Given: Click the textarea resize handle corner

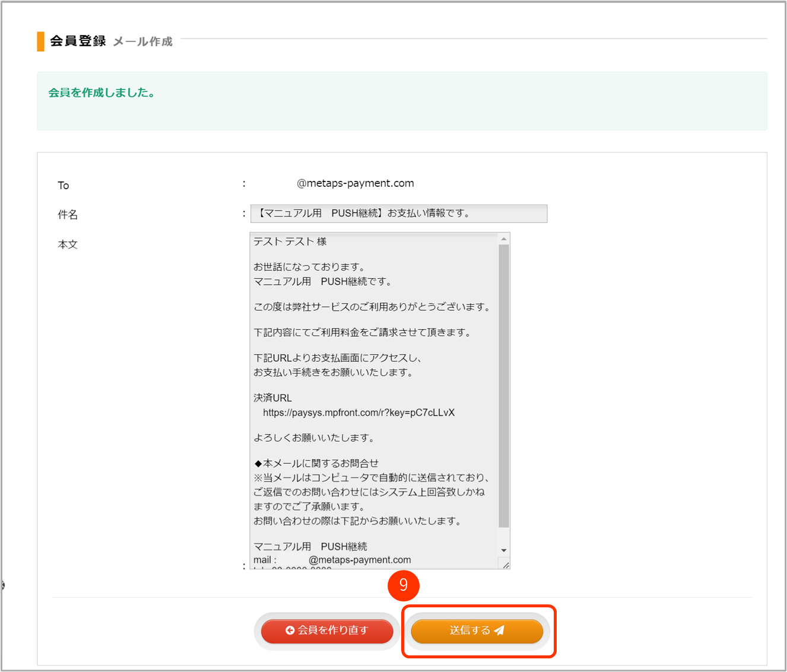Looking at the screenshot, I should coord(506,565).
